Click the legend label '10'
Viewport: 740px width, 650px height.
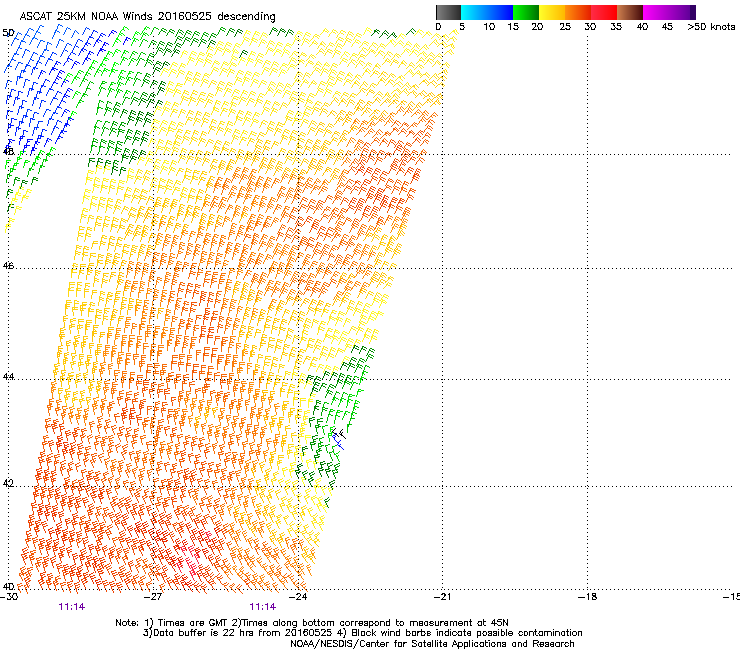pyautogui.click(x=489, y=27)
